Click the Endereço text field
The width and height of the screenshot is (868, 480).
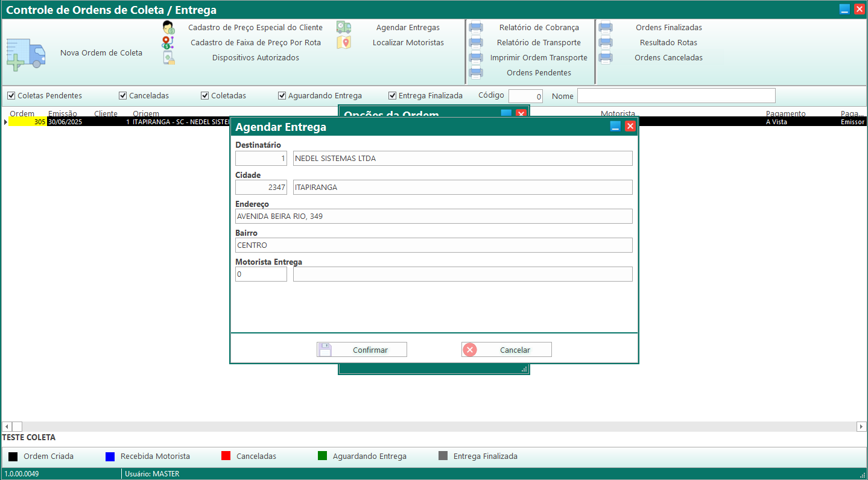(433, 216)
